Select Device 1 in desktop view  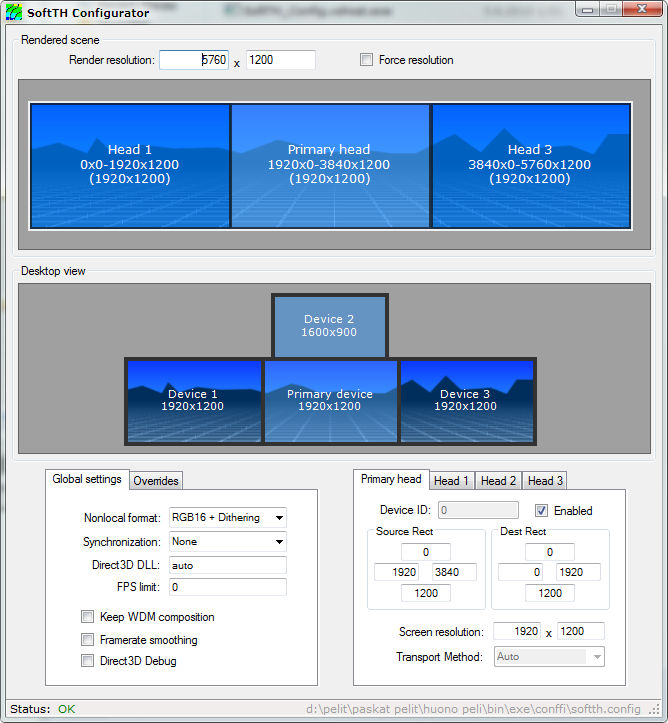pos(194,401)
